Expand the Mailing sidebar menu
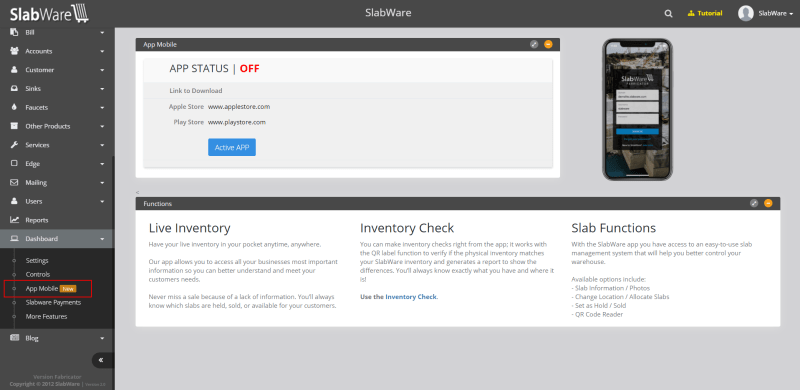The image size is (800, 390). [x=57, y=182]
